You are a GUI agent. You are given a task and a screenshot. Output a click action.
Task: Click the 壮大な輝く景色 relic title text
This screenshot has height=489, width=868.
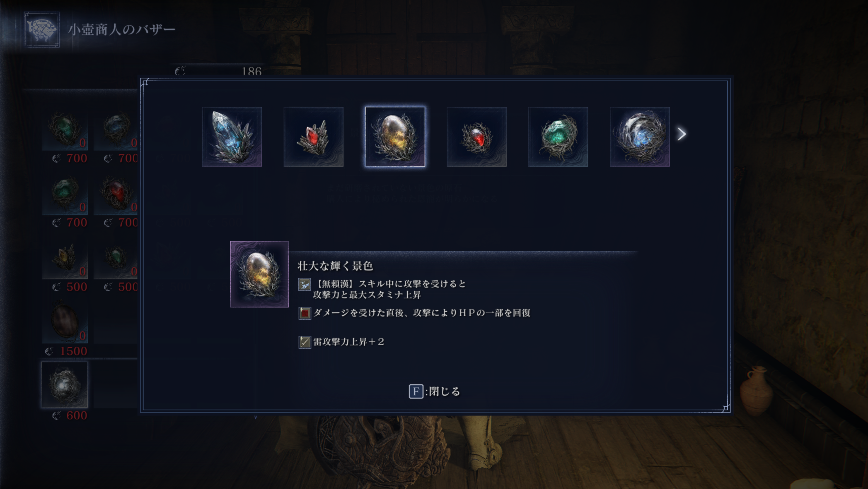click(335, 266)
